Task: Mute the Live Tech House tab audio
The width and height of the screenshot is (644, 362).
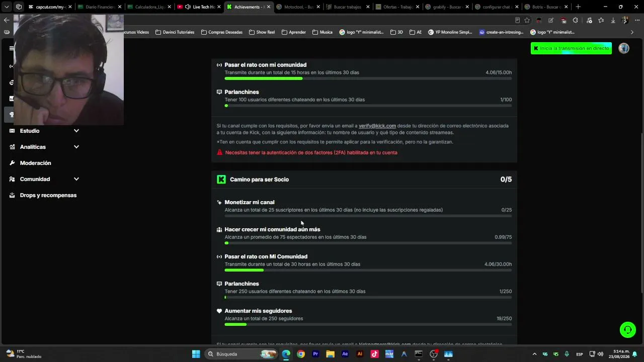Action: [188, 7]
